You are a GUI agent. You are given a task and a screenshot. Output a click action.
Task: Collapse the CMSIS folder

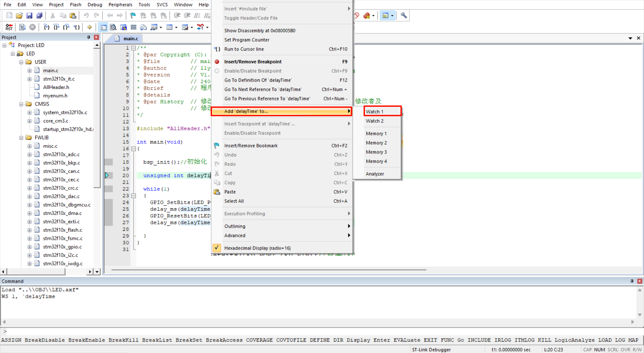coord(21,104)
